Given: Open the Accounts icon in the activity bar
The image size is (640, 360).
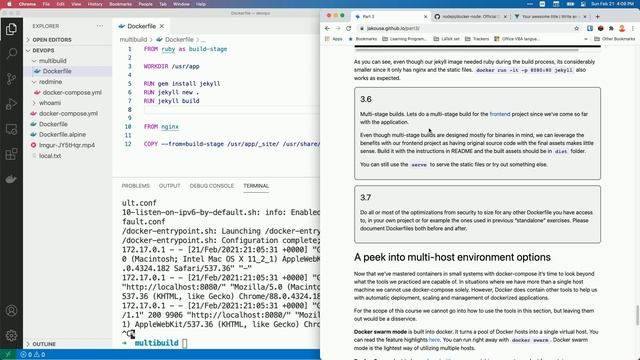Looking at the screenshot, I should pos(11,311).
